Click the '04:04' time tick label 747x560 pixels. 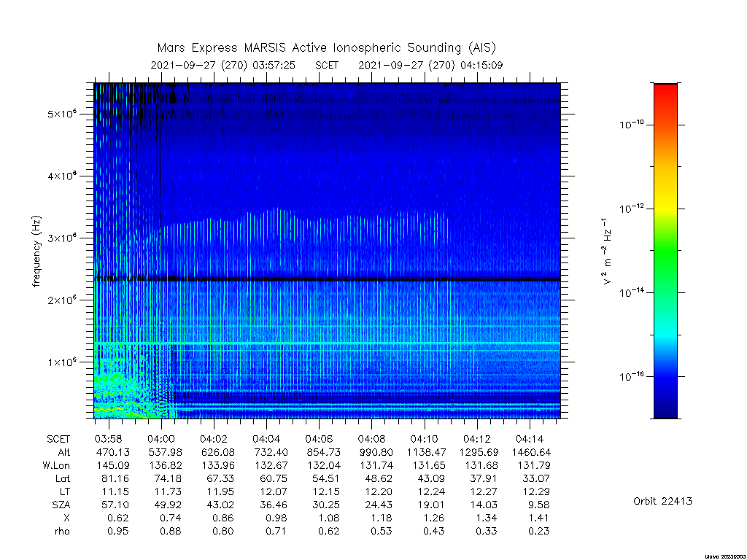pos(266,439)
